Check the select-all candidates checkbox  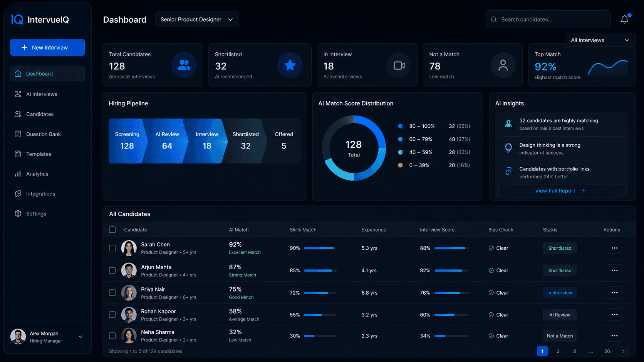click(x=112, y=229)
